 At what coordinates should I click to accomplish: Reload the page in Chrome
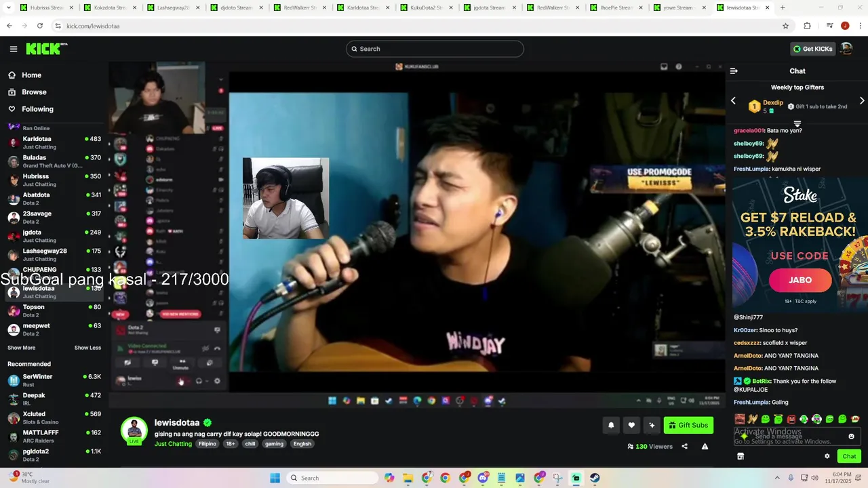pos(40,26)
